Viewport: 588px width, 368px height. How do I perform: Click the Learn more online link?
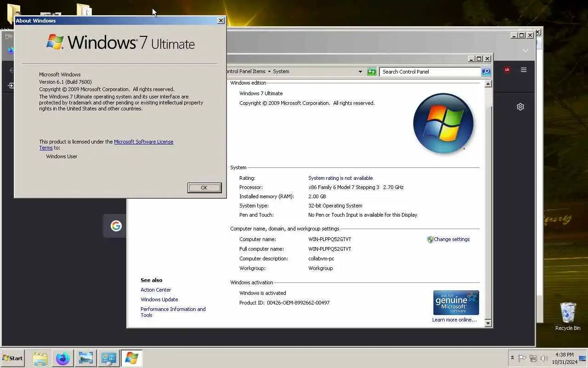454,320
